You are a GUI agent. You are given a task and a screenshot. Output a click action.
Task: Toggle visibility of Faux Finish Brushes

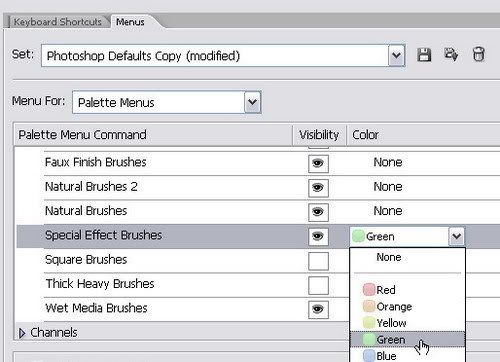(x=318, y=163)
